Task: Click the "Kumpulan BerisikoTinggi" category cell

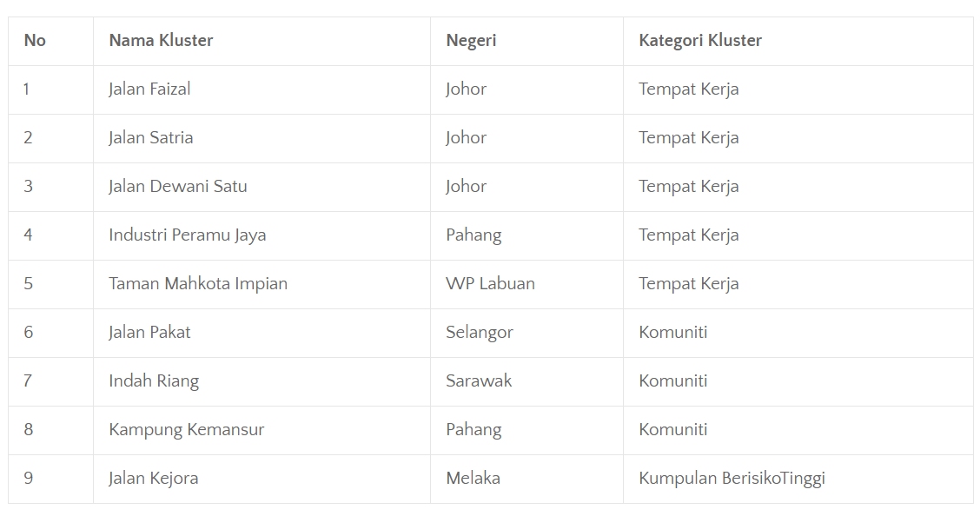Action: [x=732, y=479]
